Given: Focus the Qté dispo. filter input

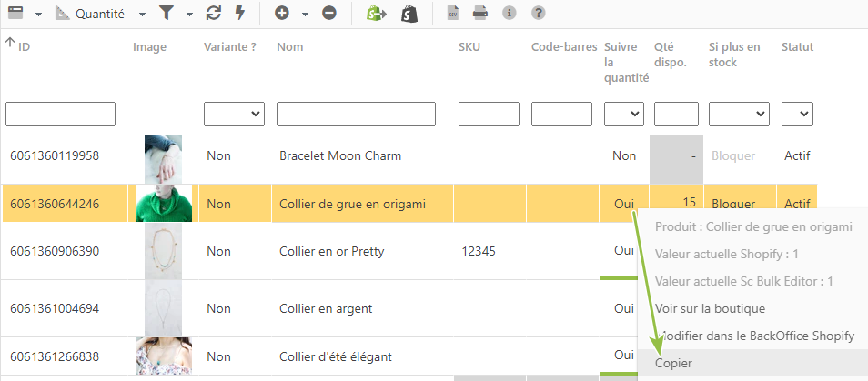Looking at the screenshot, I should pos(676,114).
